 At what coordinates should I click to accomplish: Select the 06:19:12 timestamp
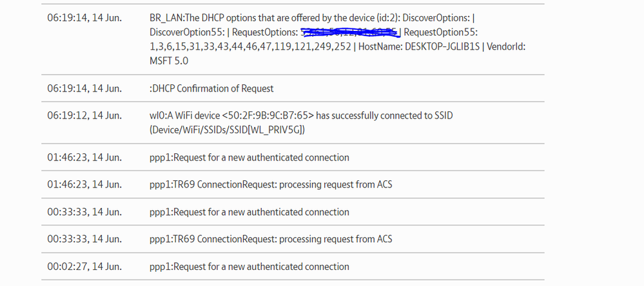pos(84,115)
